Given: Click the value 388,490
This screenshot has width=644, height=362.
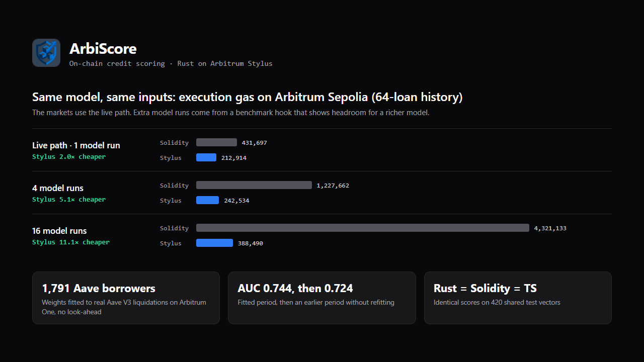Looking at the screenshot, I should [251, 243].
